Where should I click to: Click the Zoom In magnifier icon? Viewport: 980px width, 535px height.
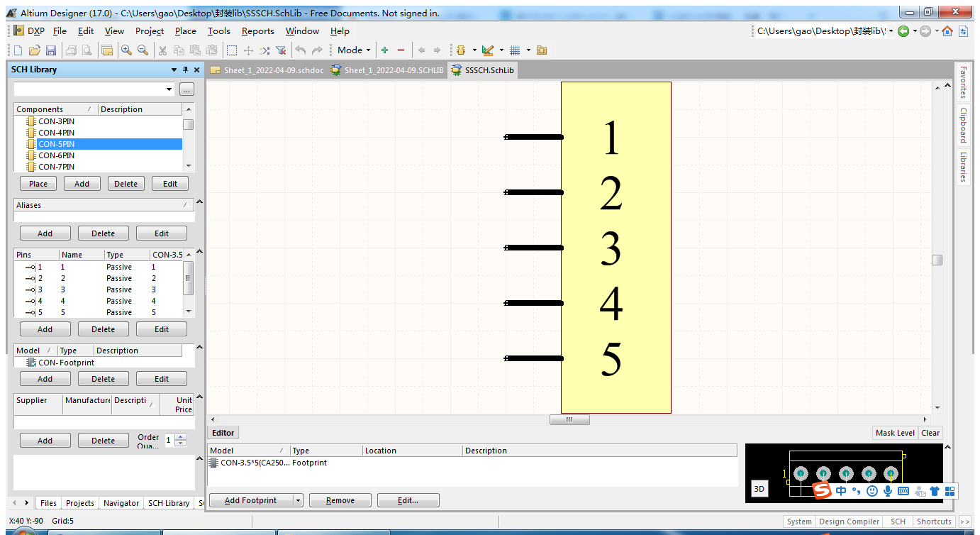pos(126,50)
